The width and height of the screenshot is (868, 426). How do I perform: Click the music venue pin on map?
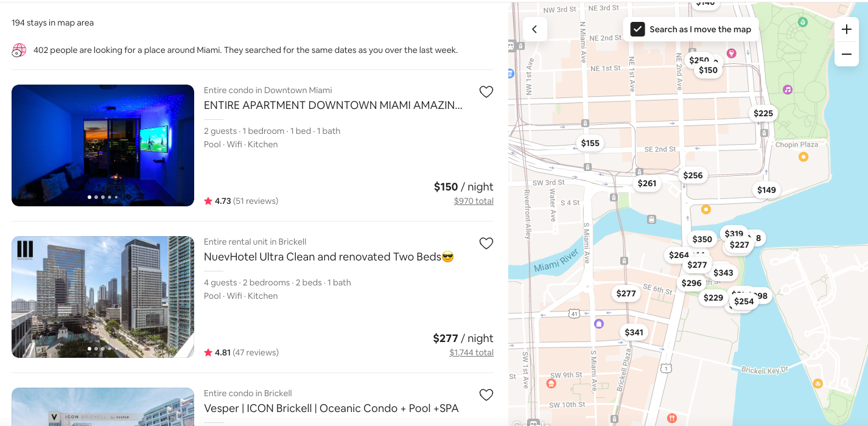pos(788,89)
